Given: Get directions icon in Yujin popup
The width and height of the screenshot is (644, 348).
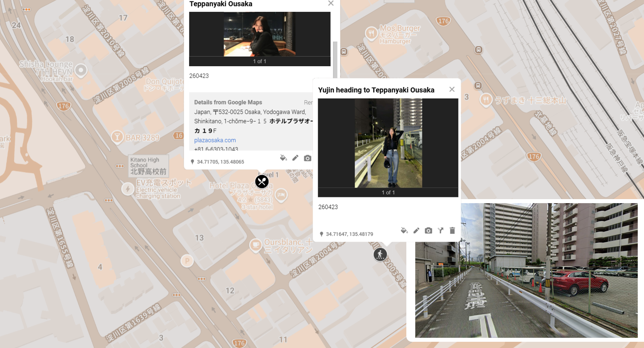Looking at the screenshot, I should tap(440, 230).
